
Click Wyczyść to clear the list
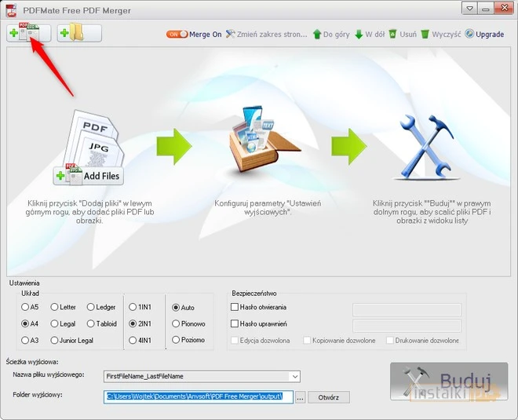coord(440,35)
